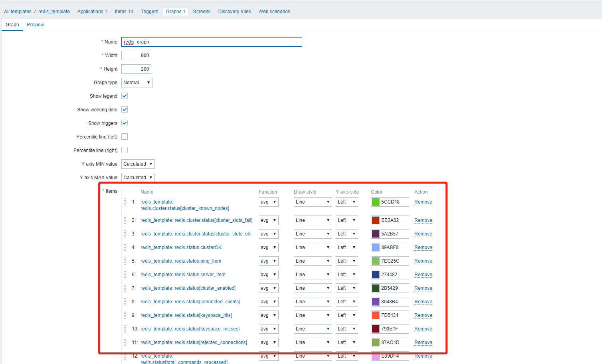This screenshot has width=602, height=364.
Task: Open redis.status[connected_clients] item link
Action: pos(190,302)
